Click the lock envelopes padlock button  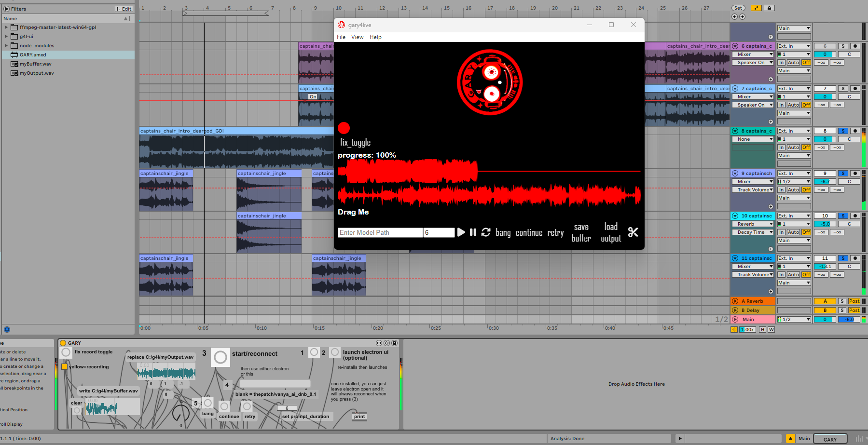(x=770, y=8)
